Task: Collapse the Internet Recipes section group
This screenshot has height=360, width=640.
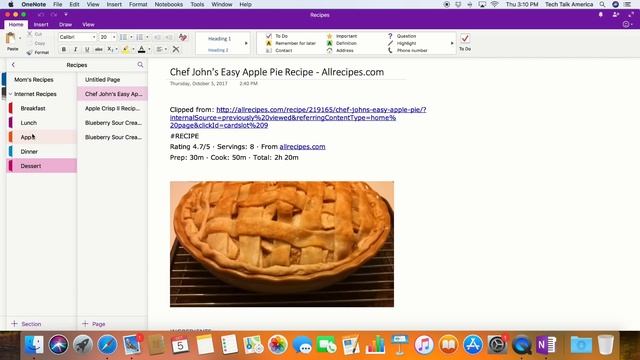Action: coord(10,94)
